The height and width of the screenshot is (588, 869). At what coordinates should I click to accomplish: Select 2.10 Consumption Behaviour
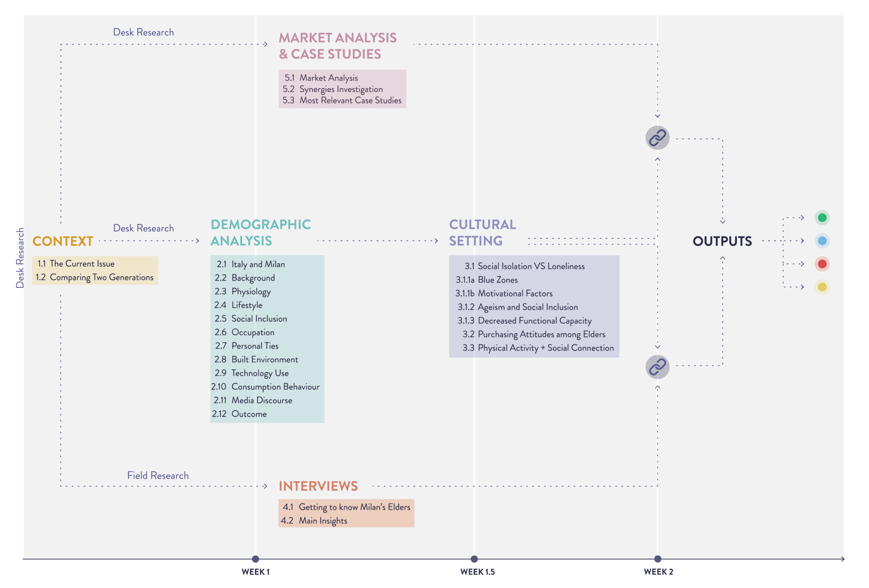click(x=265, y=386)
